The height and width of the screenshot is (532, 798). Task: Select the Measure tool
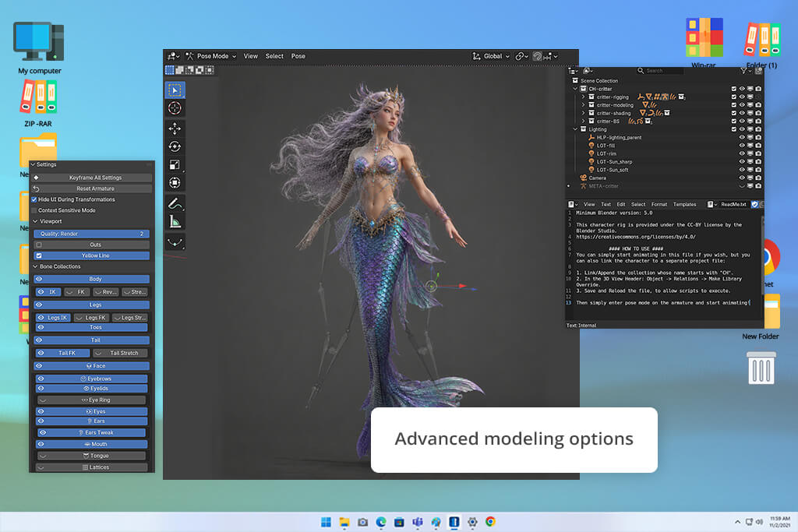175,222
